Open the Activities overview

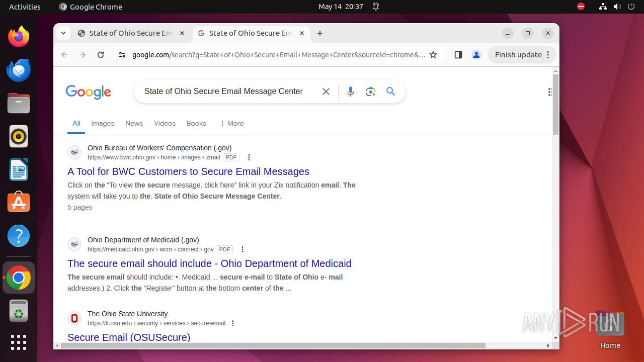pos(25,7)
